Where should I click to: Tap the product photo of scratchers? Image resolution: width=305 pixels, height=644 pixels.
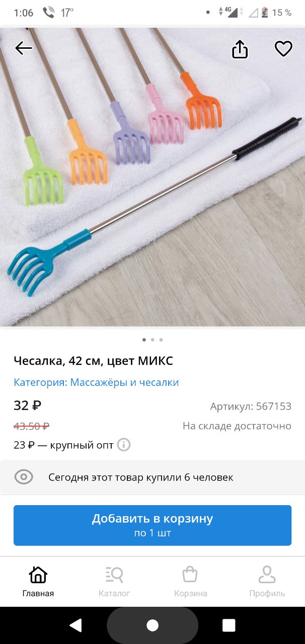tap(152, 176)
